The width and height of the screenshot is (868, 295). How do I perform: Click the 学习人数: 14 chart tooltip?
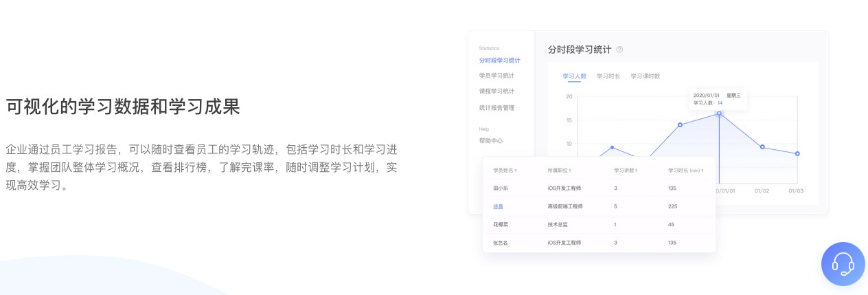(x=718, y=99)
